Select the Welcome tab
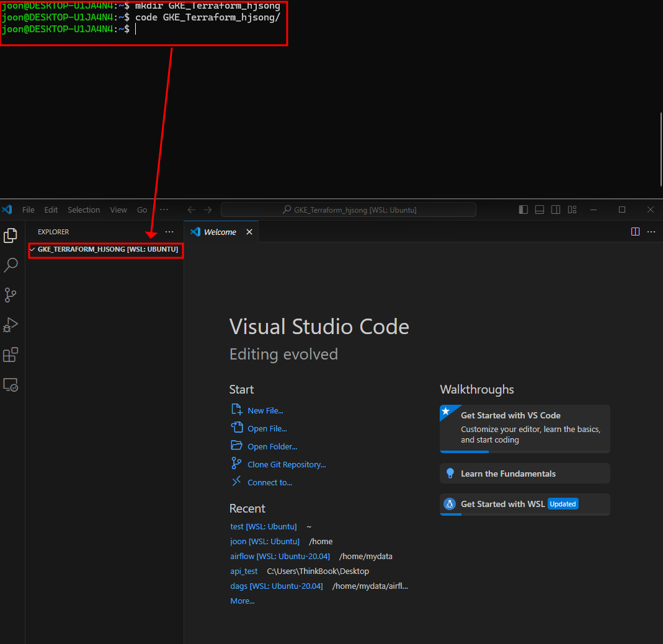The height and width of the screenshot is (644, 663). tap(220, 232)
